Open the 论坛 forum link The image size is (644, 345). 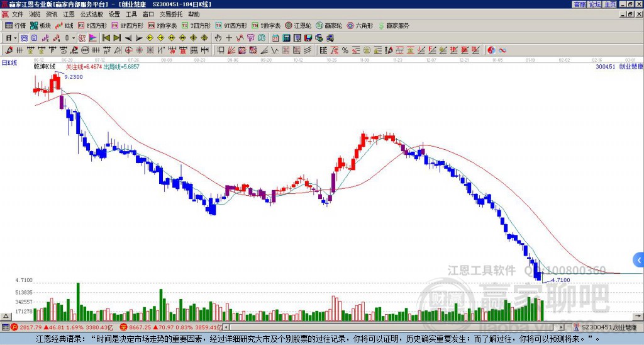(594, 4)
